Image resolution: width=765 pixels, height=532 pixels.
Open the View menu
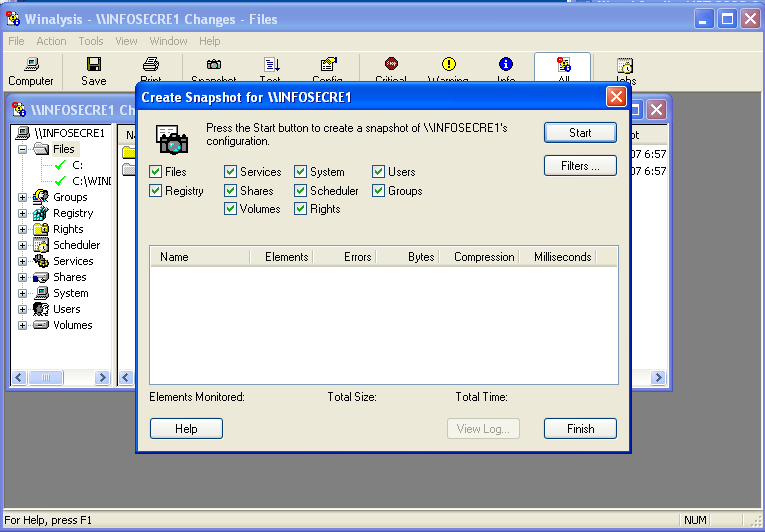[126, 41]
